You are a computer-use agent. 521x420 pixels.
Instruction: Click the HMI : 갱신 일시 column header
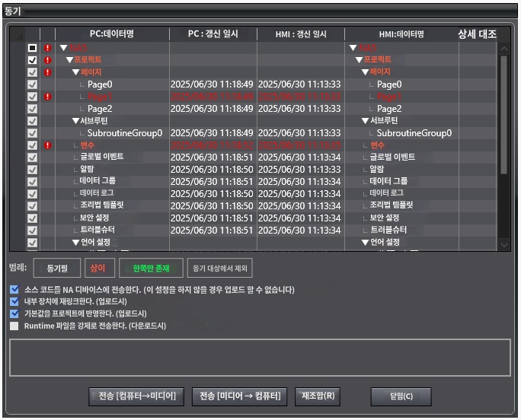point(301,34)
